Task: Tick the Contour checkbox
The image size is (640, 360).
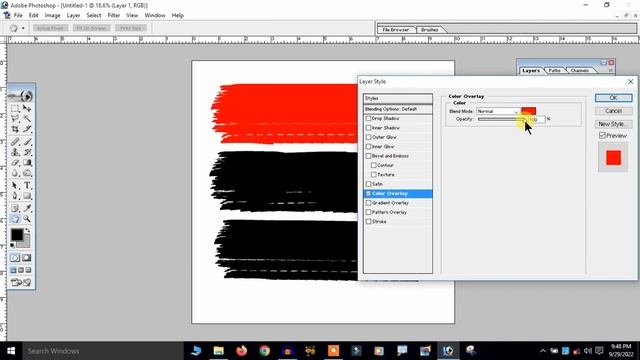Action: (x=373, y=165)
